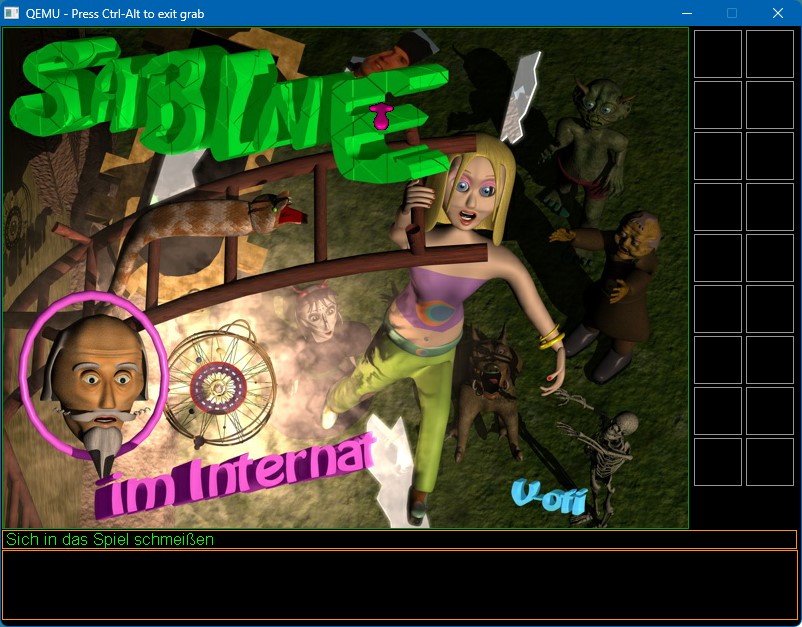
Task: Click the QEMU 'Press Ctrl-Alt to exit grab' title
Action: pos(115,14)
